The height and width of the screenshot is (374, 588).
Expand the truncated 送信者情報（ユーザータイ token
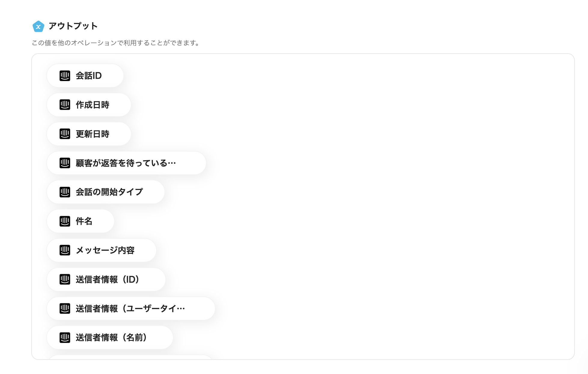tap(131, 308)
